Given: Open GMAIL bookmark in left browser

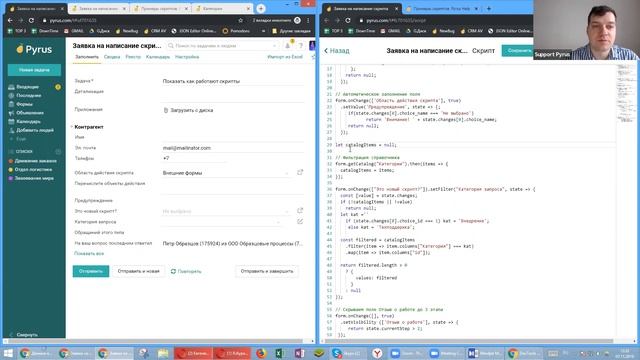Looking at the screenshot, I should (74, 31).
